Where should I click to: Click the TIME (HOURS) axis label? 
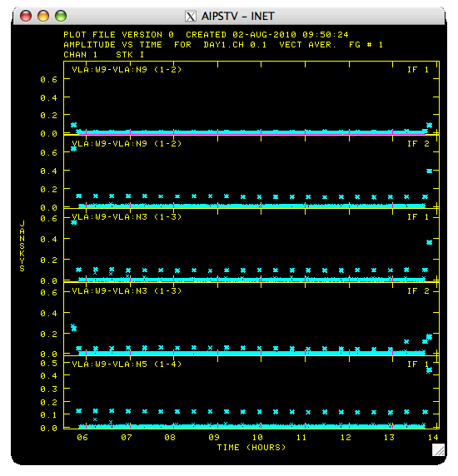click(x=251, y=448)
